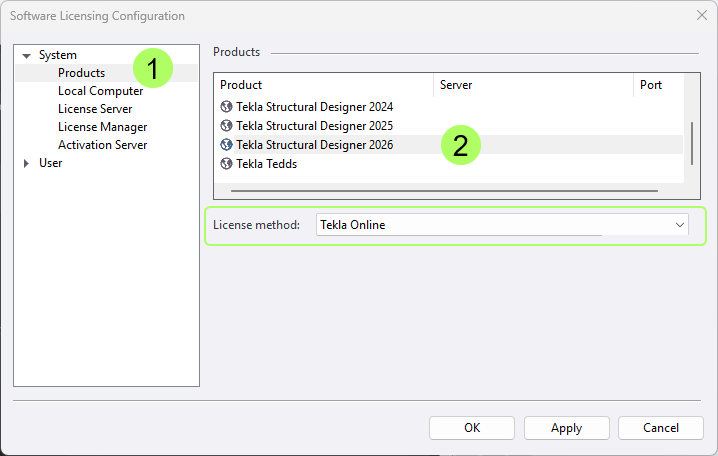
Task: Click globe icon beside Tekla Structural Designer 2026
Action: (226, 145)
